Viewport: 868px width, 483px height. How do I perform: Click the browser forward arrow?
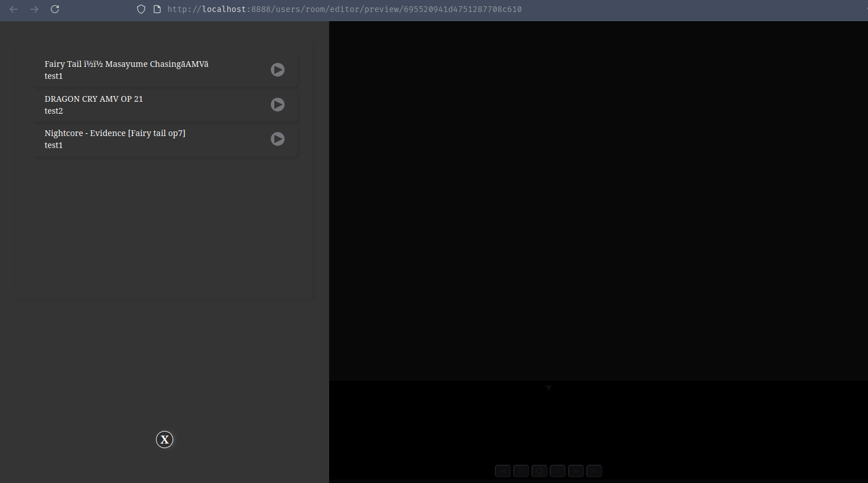34,9
